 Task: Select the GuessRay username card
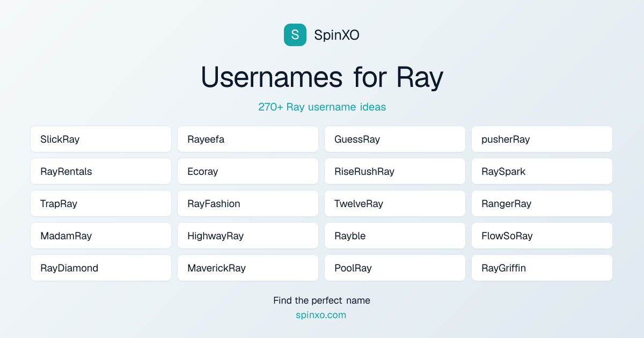click(395, 139)
